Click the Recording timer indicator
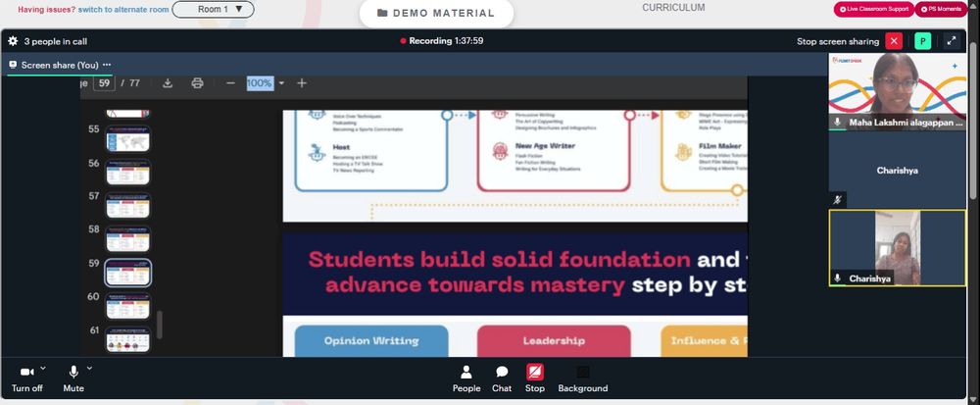Screen dimensions: 980x405 442,40
